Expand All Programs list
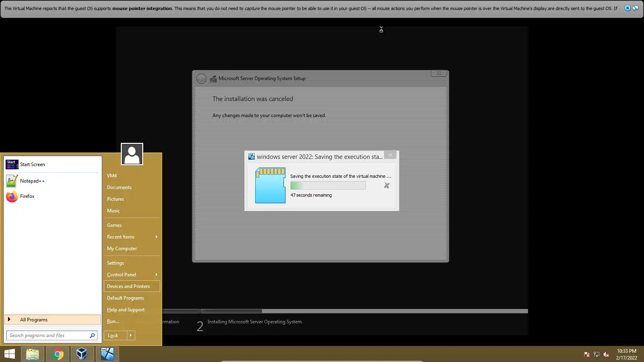 (x=52, y=320)
